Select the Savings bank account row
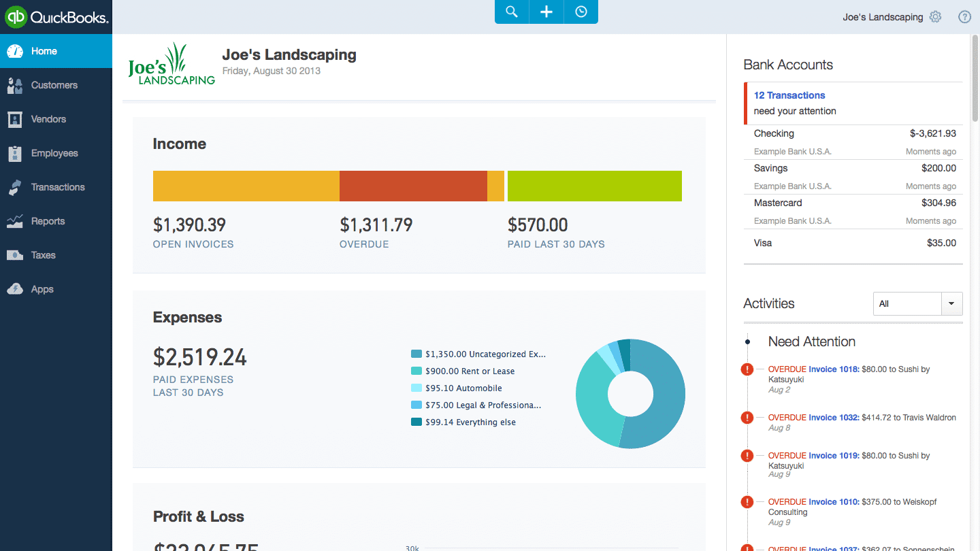Screen dimensions: 980x551 click(853, 177)
